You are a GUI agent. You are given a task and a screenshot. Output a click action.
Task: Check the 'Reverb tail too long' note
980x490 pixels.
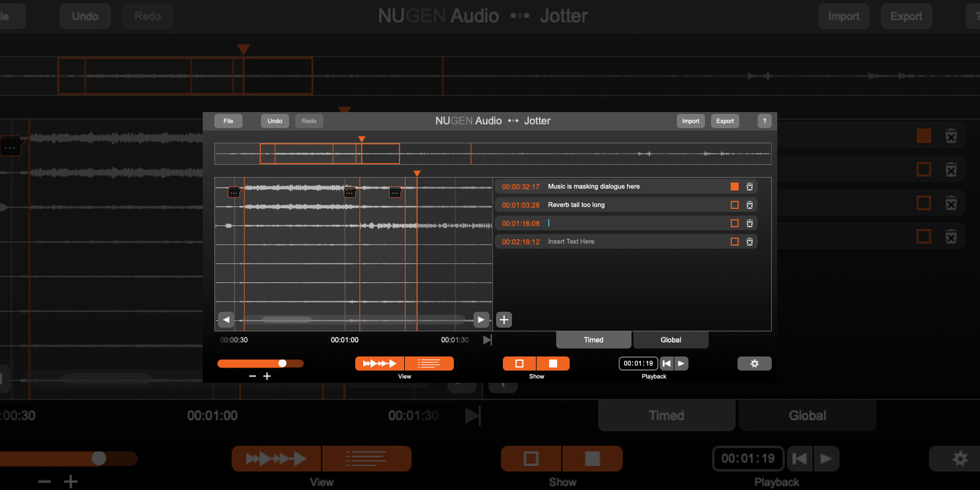[x=734, y=205]
